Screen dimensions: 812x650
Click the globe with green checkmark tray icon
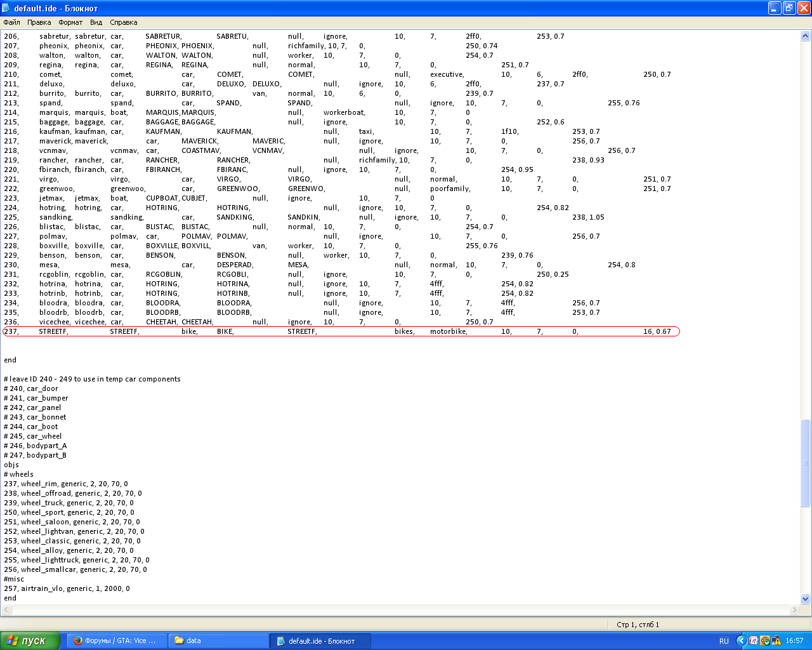point(764,641)
